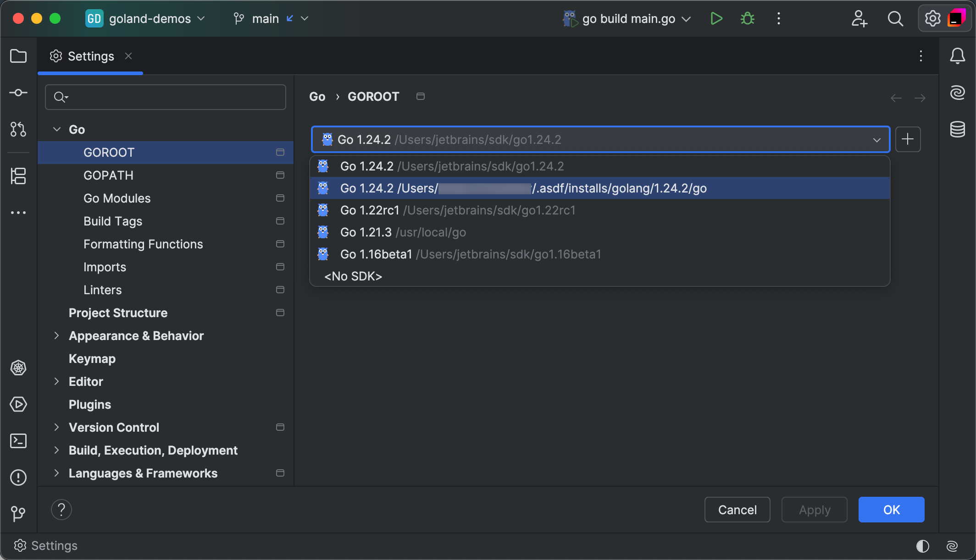Type in the settings search field
The width and height of the screenshot is (976, 560).
(x=165, y=97)
